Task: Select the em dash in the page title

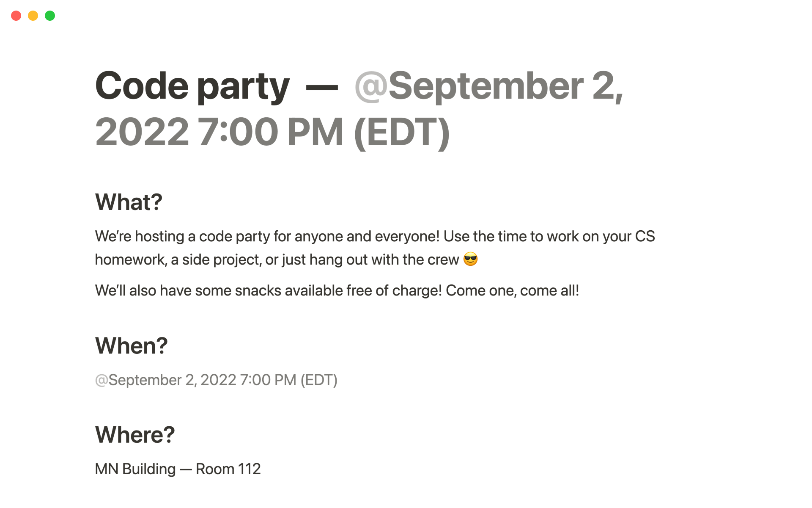Action: click(x=321, y=87)
